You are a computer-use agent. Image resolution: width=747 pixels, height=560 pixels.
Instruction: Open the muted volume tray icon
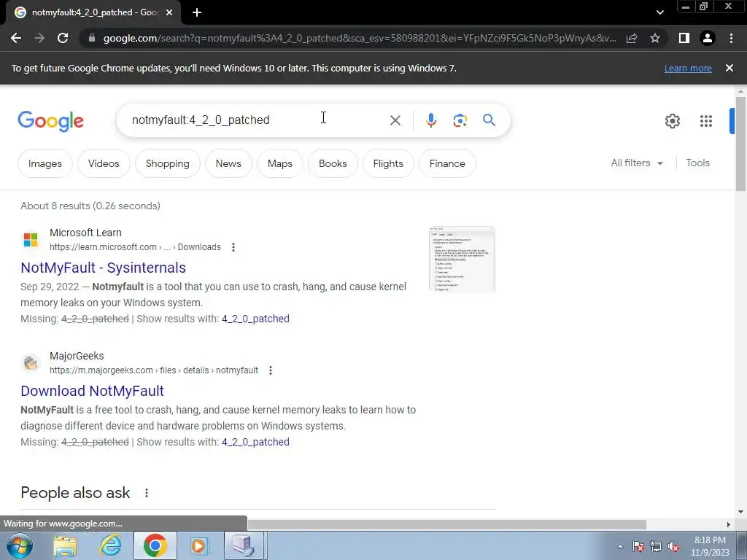(673, 546)
